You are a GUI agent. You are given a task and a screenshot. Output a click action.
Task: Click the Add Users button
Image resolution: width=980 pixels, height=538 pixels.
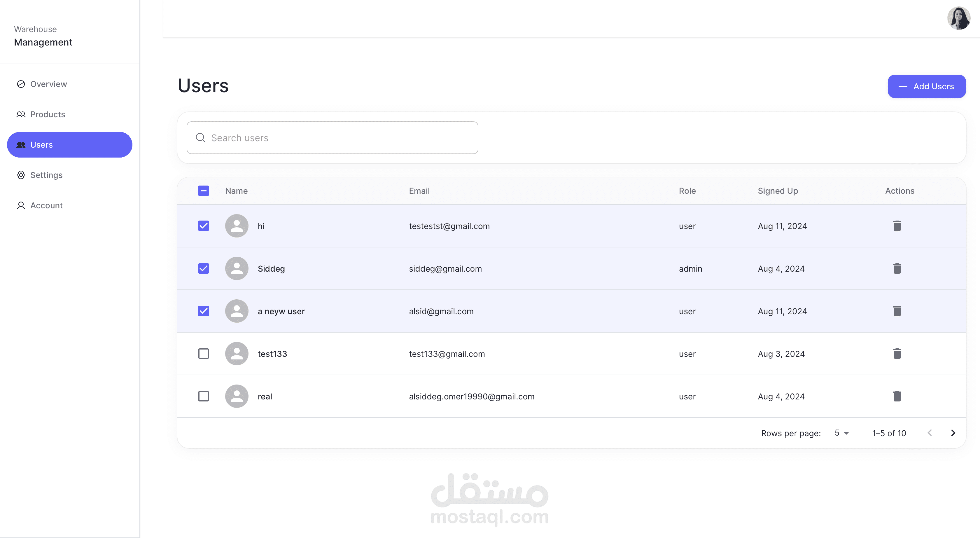926,86
